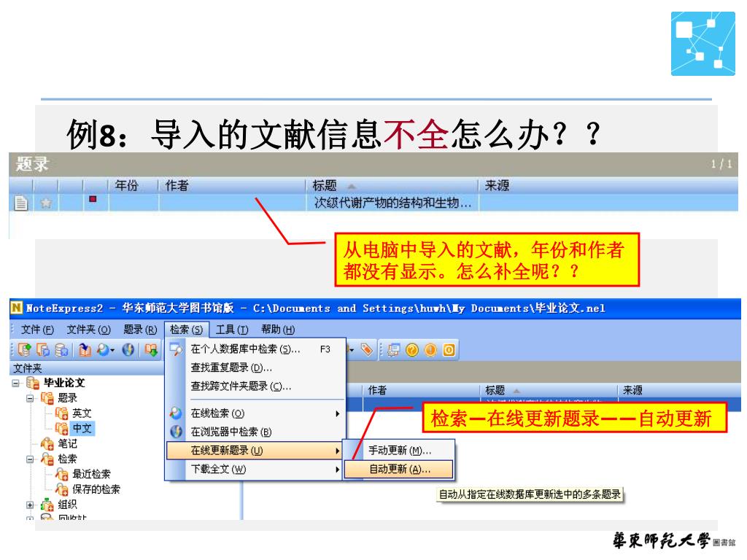Expand the 组织 tree node
The image size is (747, 560).
coord(30,505)
